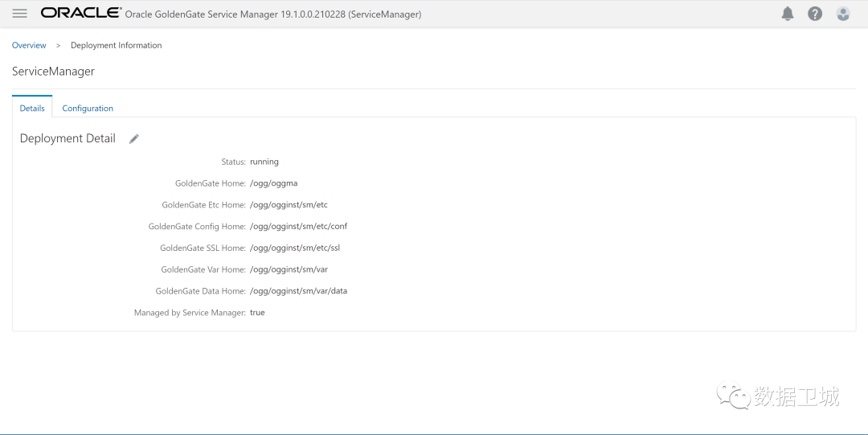868x435 pixels.
Task: Click the GoldenGate Var Home label
Action: point(203,270)
